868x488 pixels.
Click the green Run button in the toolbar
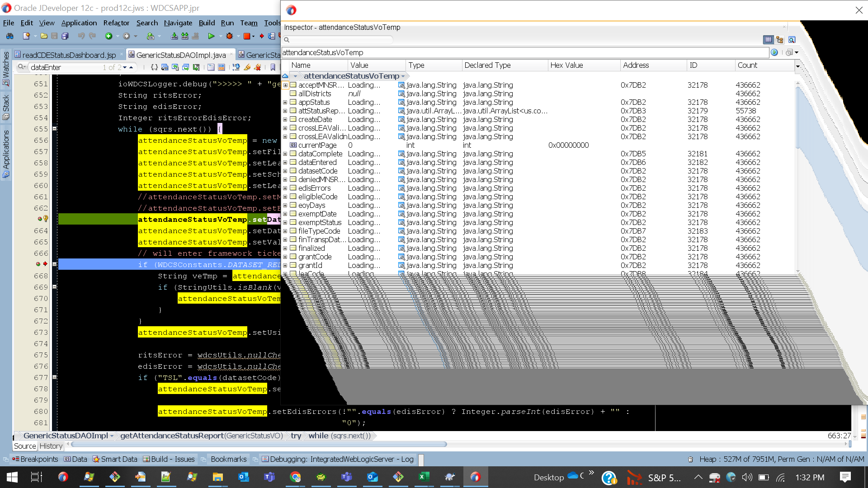click(x=211, y=36)
